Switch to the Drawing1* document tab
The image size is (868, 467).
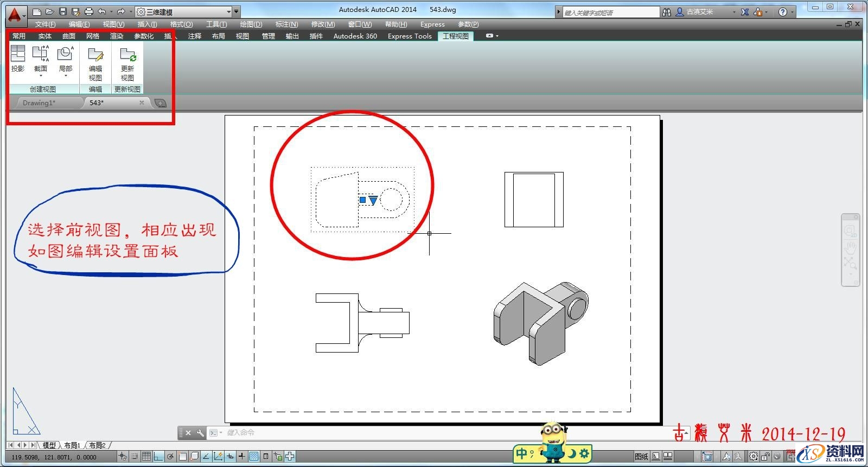pos(39,103)
